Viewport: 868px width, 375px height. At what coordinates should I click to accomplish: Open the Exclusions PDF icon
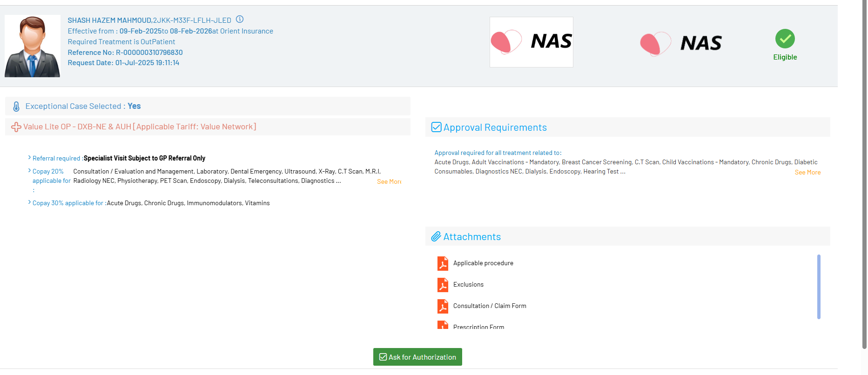[443, 285]
